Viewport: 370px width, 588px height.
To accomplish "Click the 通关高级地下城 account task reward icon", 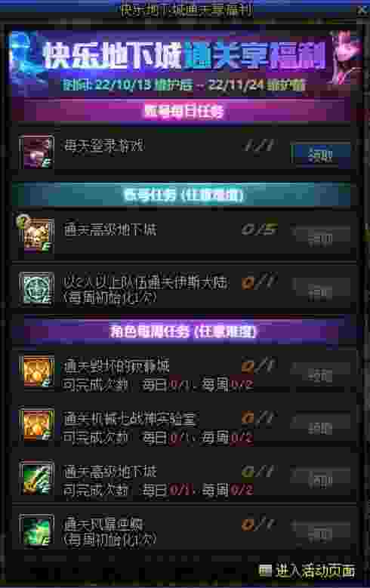I will (x=37, y=236).
